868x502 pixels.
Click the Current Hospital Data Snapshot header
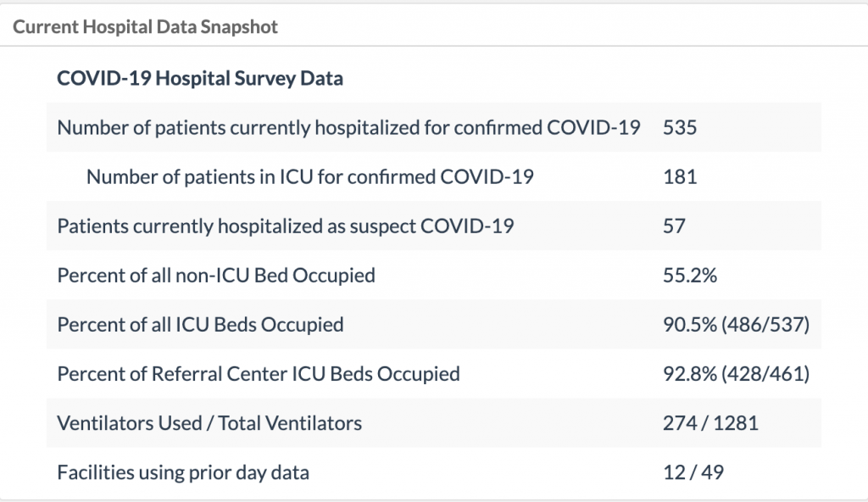(145, 26)
